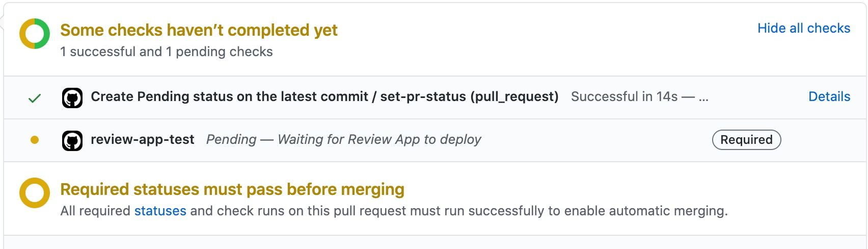Click the GitHub logo beside review-app-test
The width and height of the screenshot is (868, 249).
(x=72, y=140)
